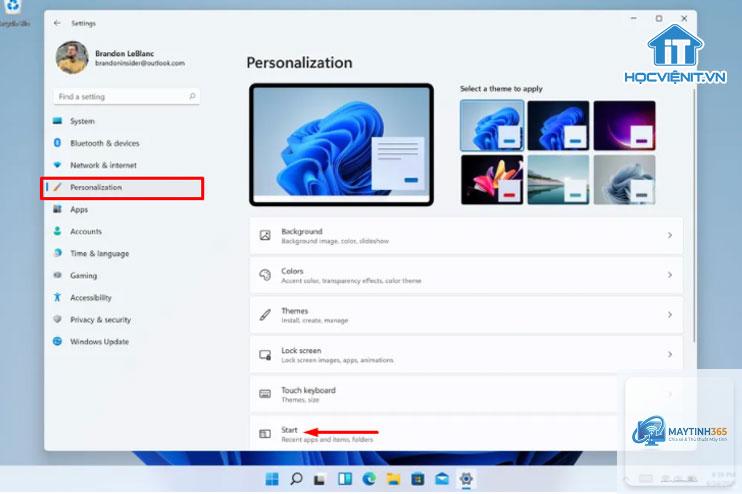Open Windows Start button on taskbar
Screen dimensions: 742x494
(272, 479)
